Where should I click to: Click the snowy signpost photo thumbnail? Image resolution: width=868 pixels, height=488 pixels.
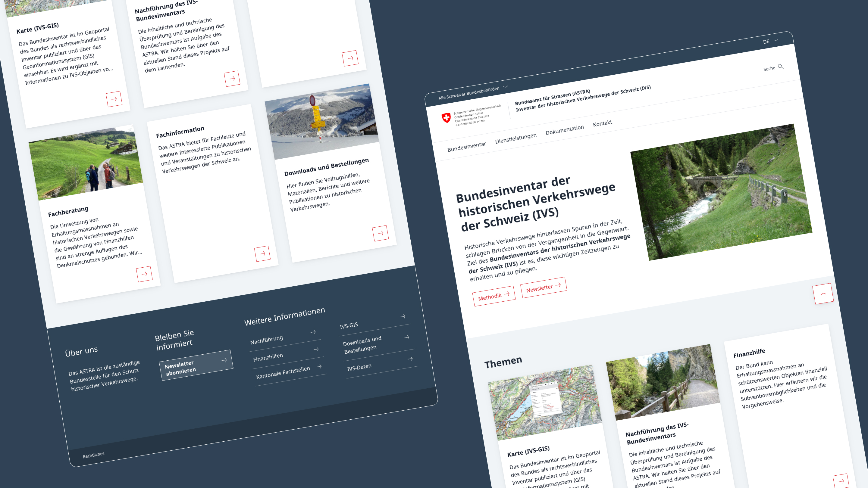(x=322, y=122)
